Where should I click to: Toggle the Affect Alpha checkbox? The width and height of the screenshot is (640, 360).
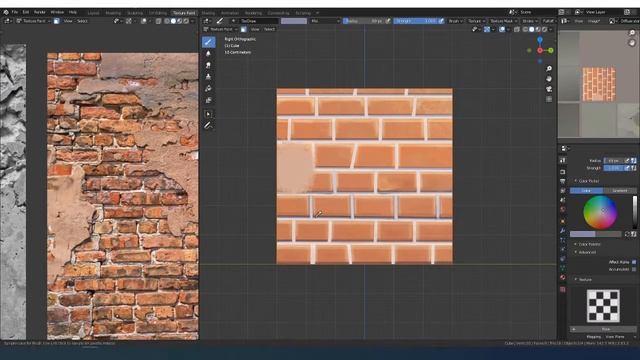click(634, 262)
